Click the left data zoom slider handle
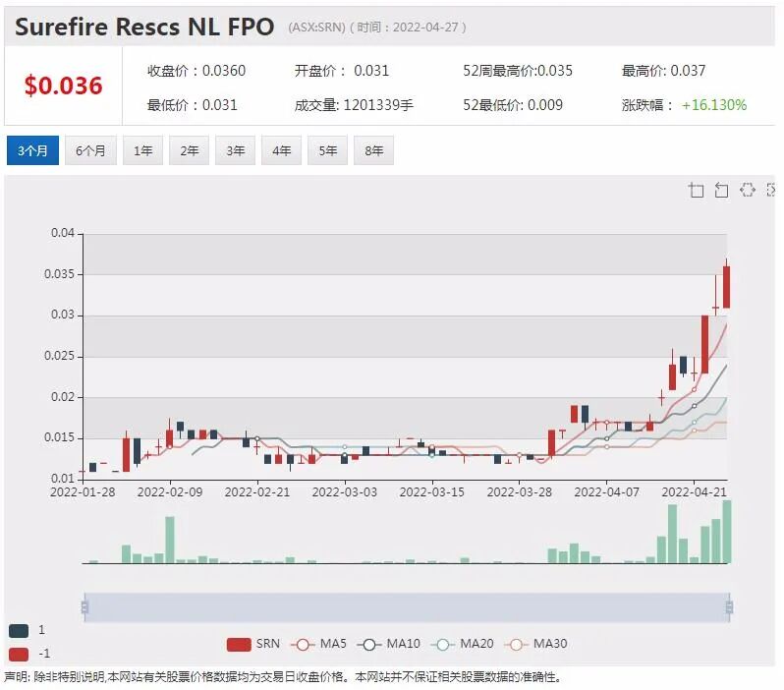The height and width of the screenshot is (690, 784). click(84, 607)
